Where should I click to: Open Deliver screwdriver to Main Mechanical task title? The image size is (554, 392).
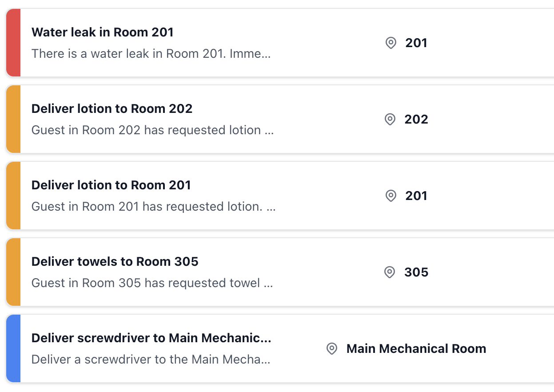[x=151, y=338]
